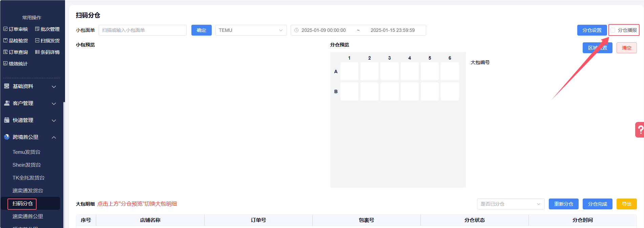Viewport: 644px width, 228px height.
Task: Click the sidebar vertical scrollbar
Action: point(64,165)
